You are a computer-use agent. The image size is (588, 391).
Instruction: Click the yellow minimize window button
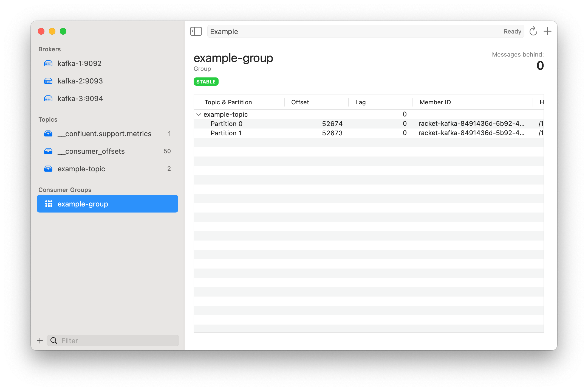(52, 31)
